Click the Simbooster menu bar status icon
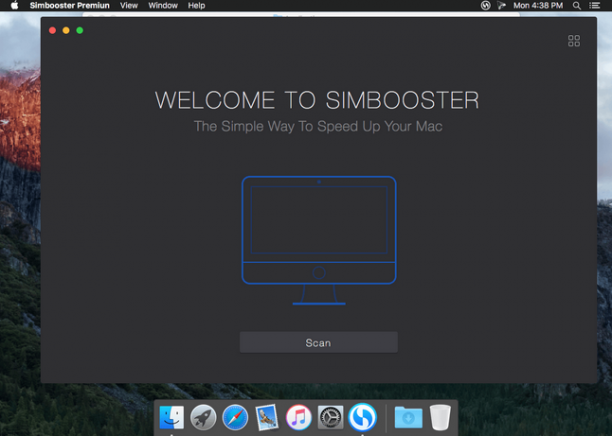The height and width of the screenshot is (436, 612). pyautogui.click(x=485, y=5)
